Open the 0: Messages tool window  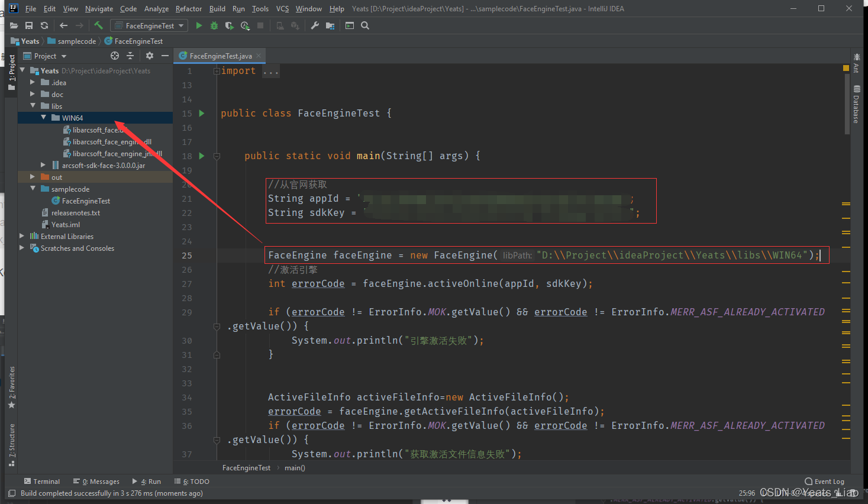pyautogui.click(x=96, y=482)
